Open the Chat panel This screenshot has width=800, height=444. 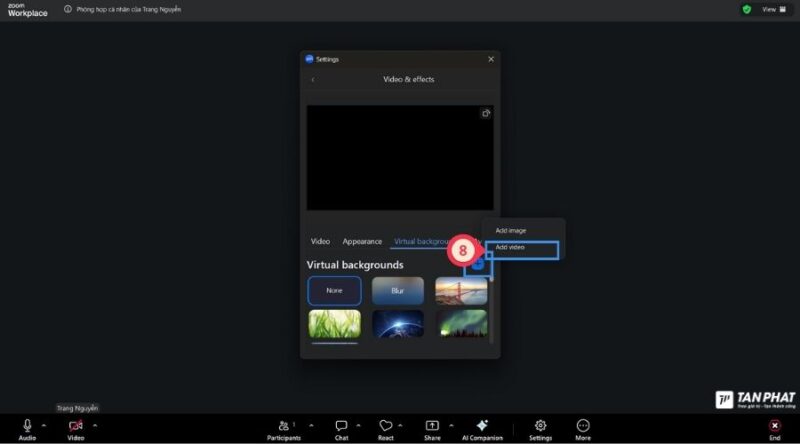(x=341, y=426)
